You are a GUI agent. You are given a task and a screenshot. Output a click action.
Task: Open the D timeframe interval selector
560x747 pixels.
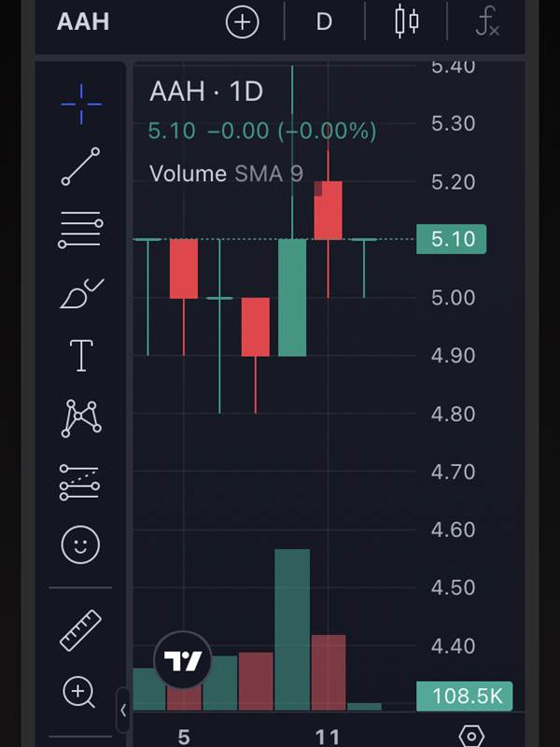tap(324, 21)
